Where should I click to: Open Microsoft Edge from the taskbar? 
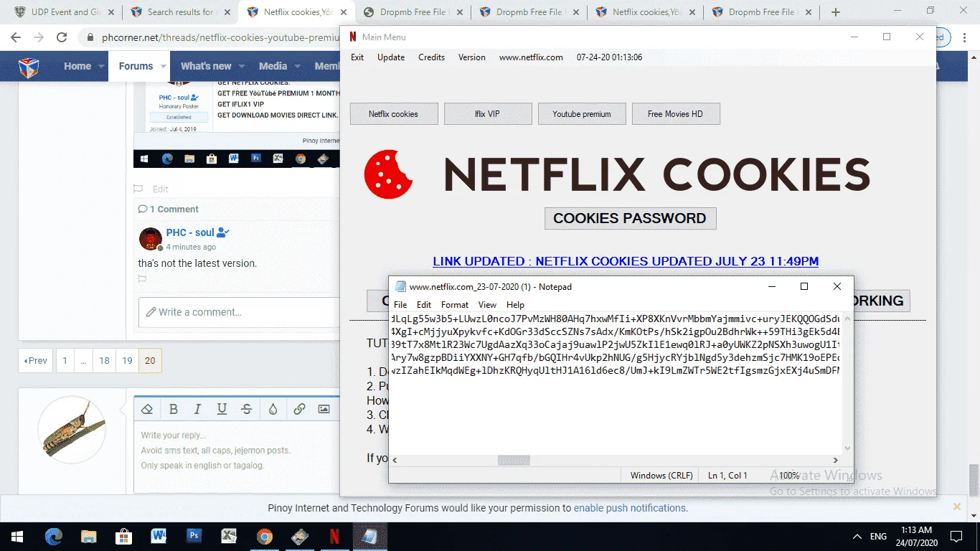54,536
